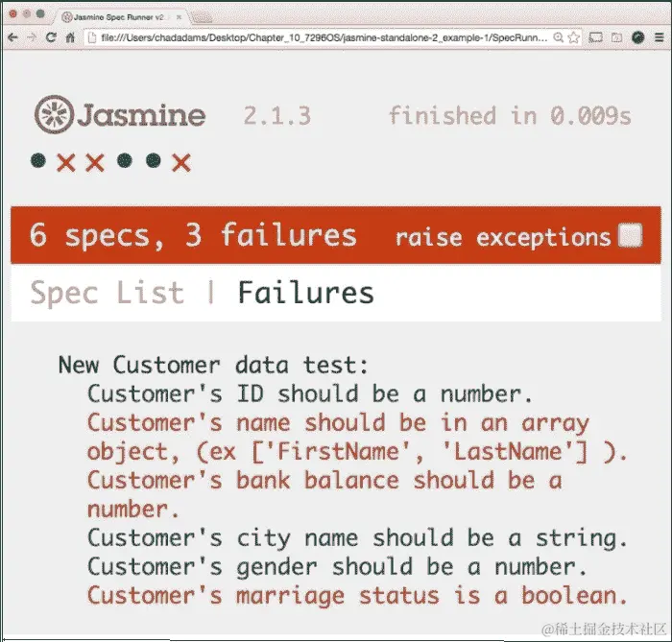Open spec 'Customer's gender should be a number.'
This screenshot has width=672, height=642.
[337, 567]
